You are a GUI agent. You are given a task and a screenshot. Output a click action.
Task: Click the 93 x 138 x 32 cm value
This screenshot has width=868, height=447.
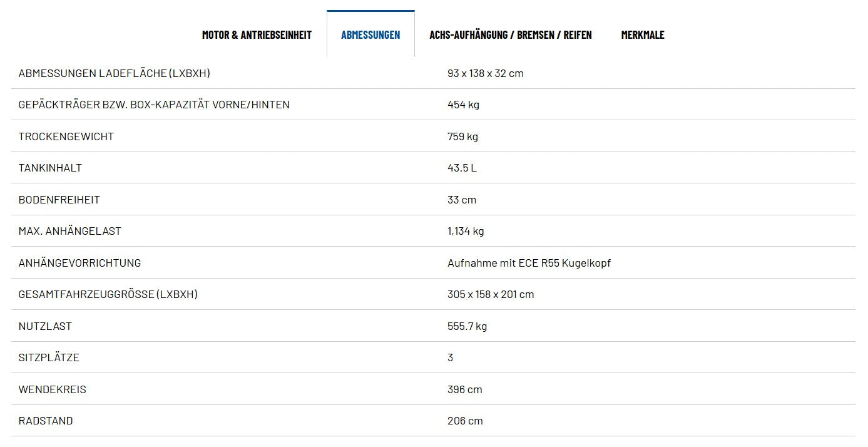(486, 73)
